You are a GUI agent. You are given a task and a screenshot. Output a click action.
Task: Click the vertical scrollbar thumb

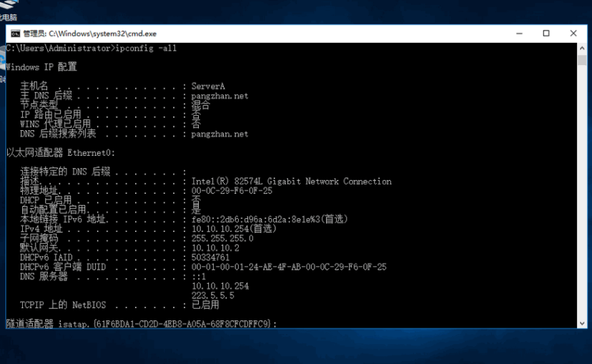(x=582, y=60)
